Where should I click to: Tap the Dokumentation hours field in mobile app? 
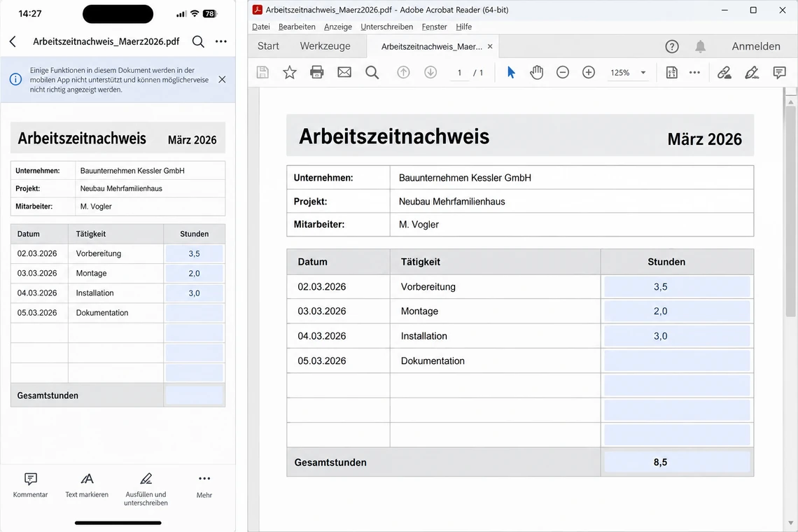[194, 313]
